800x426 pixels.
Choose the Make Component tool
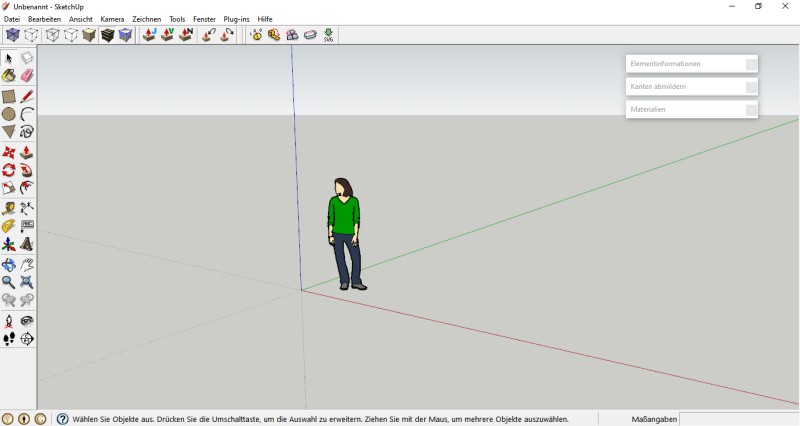coord(27,58)
